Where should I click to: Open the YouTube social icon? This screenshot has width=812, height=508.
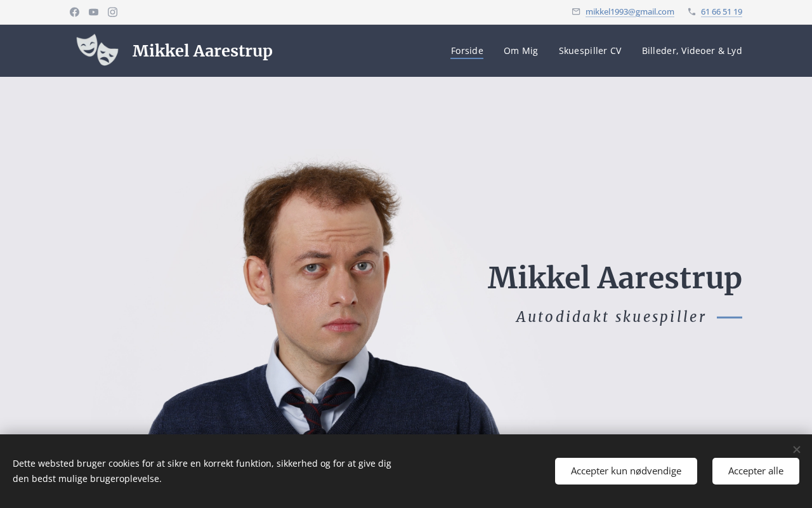tap(93, 12)
